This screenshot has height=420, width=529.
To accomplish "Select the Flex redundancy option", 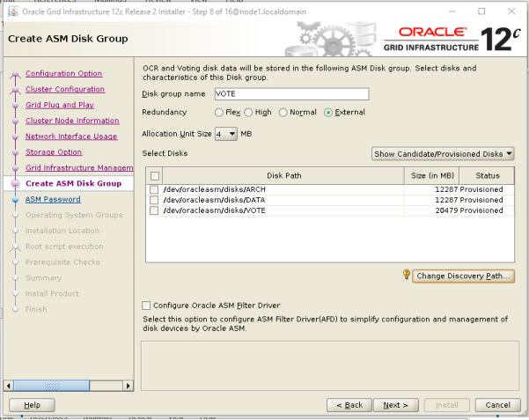I will [x=218, y=113].
